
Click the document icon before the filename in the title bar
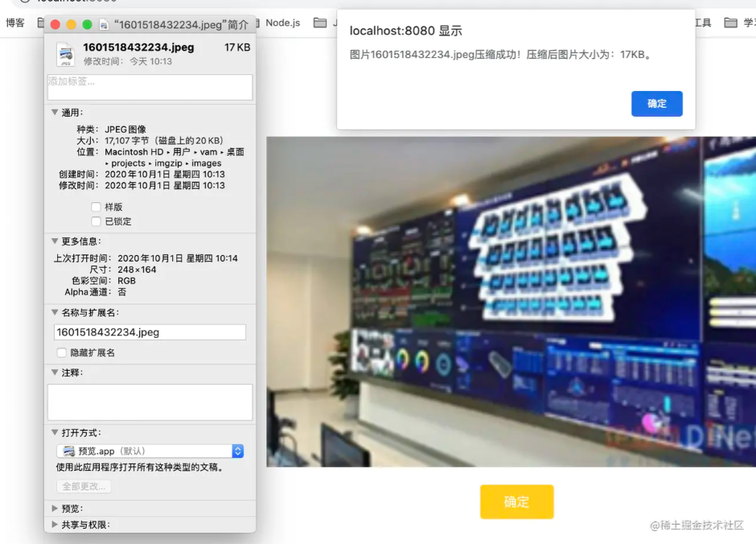click(x=105, y=25)
